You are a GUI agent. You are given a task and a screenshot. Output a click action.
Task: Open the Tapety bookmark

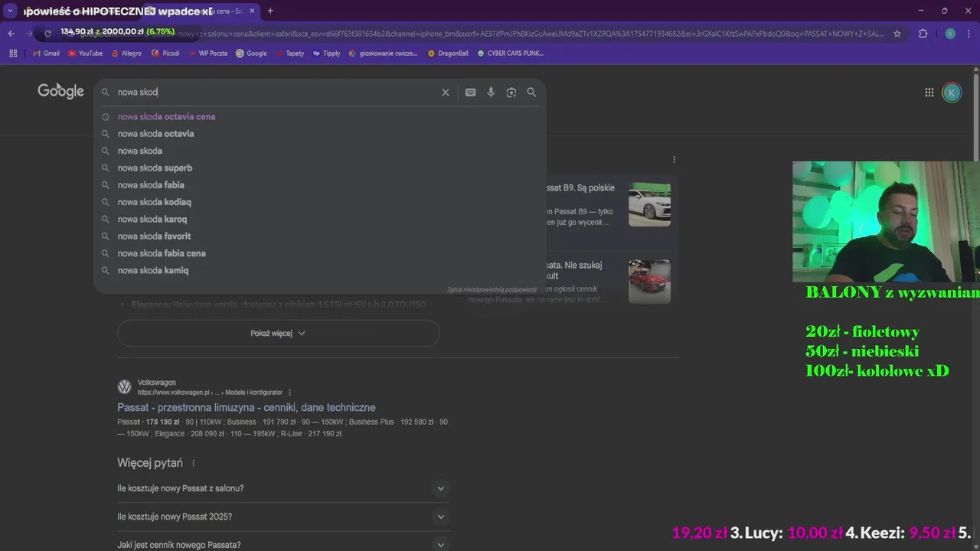289,54
